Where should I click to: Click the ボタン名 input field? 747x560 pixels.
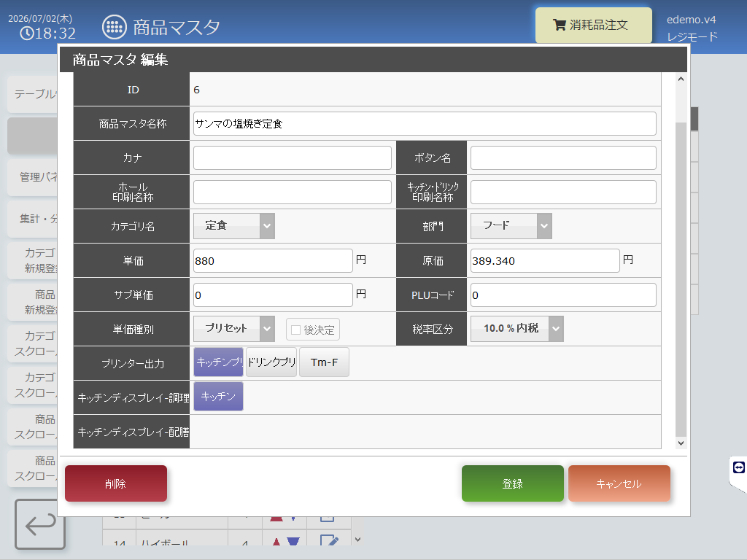pyautogui.click(x=563, y=157)
